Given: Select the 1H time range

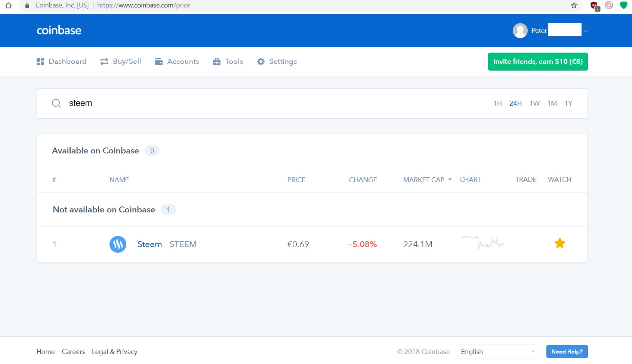Looking at the screenshot, I should pyautogui.click(x=497, y=103).
